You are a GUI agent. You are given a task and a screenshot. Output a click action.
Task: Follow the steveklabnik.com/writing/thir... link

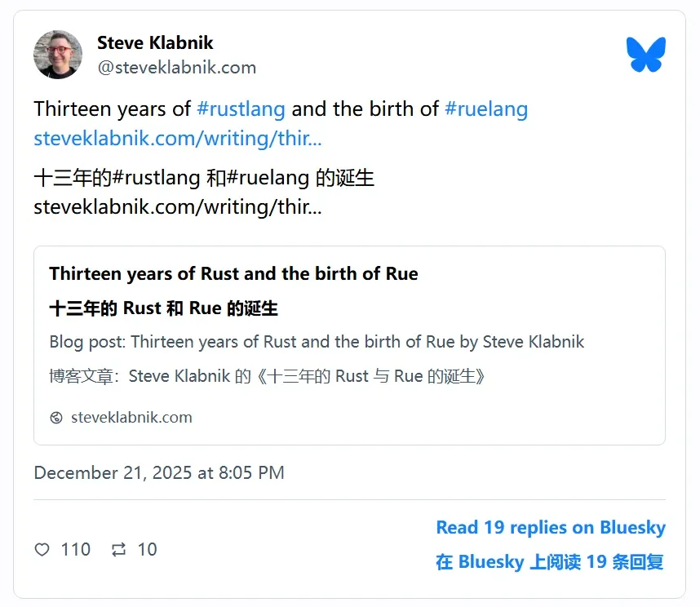click(176, 139)
